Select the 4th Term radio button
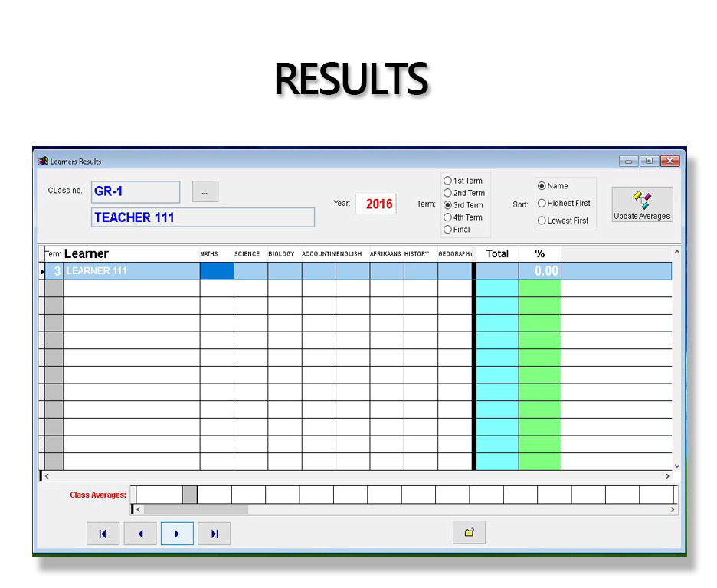Image resolution: width=717 pixels, height=588 pixels. coord(448,217)
